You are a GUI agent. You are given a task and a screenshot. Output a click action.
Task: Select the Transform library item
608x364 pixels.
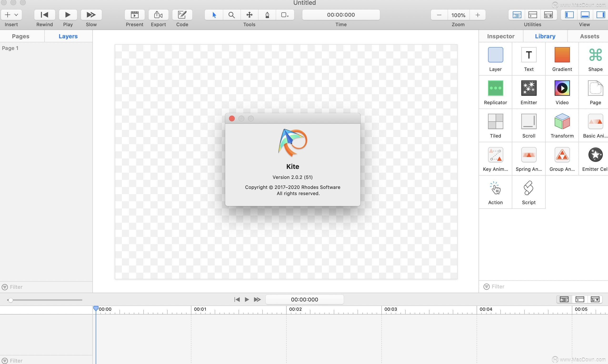pos(562,126)
